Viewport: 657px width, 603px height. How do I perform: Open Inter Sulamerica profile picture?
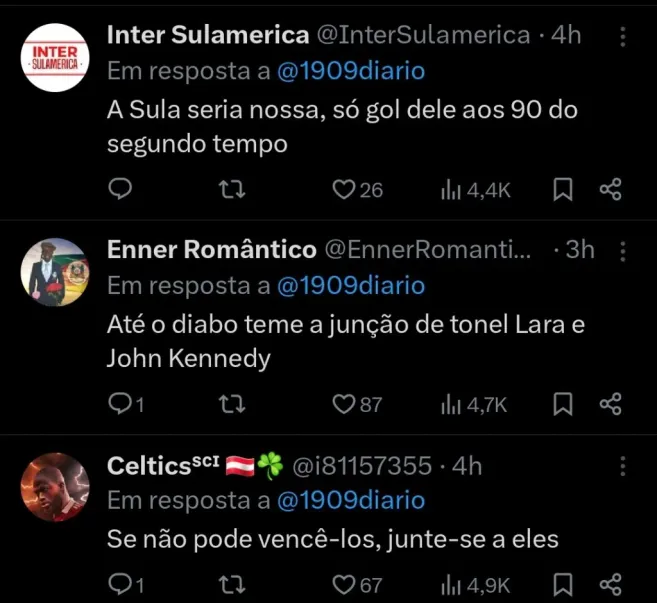click(55, 58)
